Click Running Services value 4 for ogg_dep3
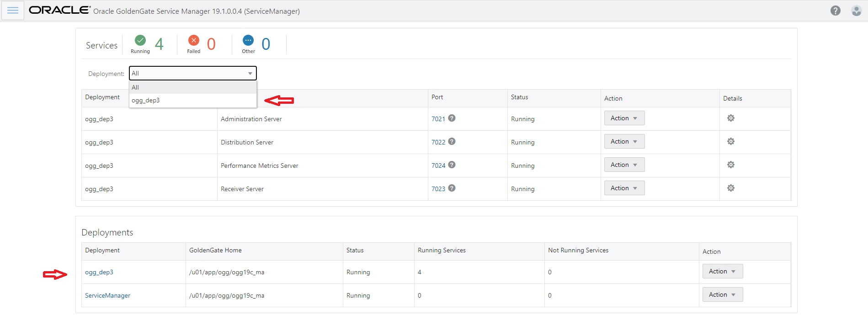 420,272
